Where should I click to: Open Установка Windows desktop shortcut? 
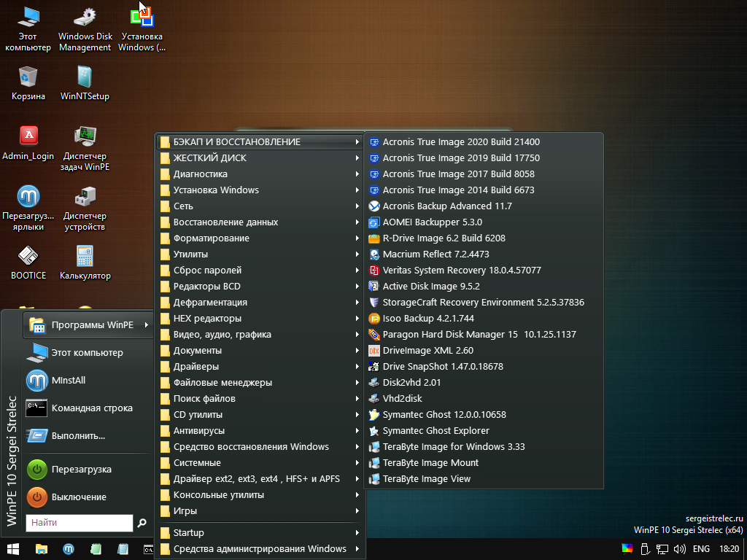point(142,28)
